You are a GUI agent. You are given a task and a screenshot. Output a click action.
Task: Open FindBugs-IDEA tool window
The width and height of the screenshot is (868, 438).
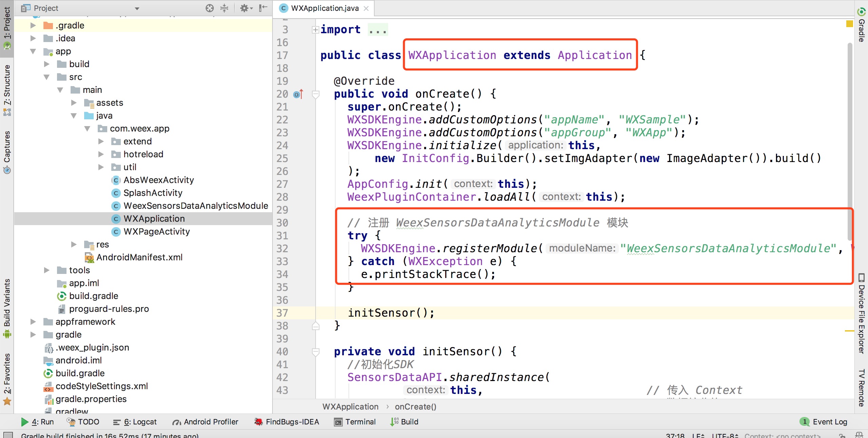[286, 422]
